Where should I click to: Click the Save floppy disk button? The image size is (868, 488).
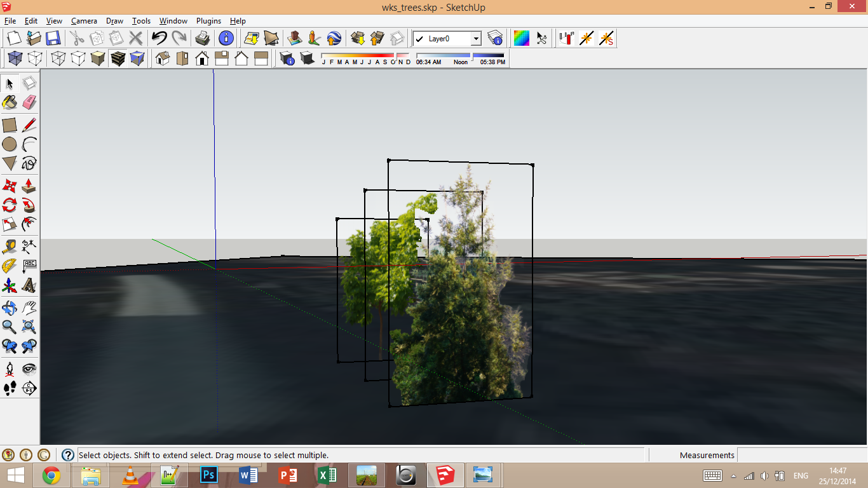[x=53, y=38]
